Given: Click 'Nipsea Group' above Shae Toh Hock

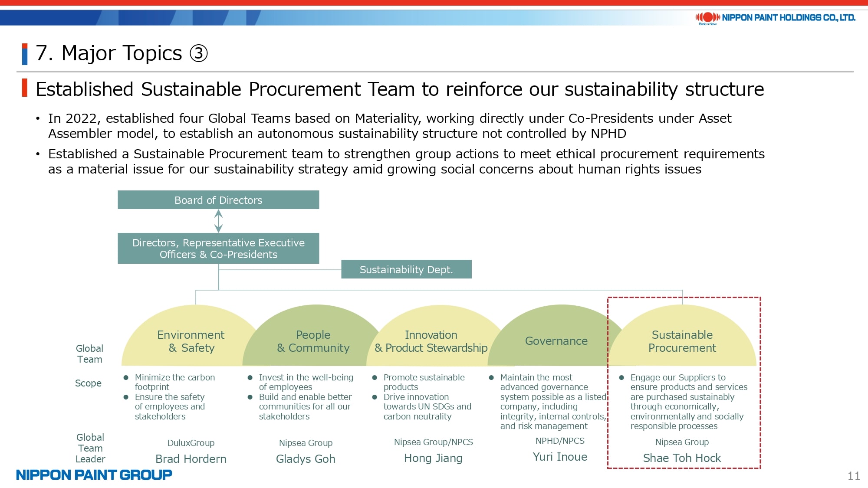Looking at the screenshot, I should (682, 442).
